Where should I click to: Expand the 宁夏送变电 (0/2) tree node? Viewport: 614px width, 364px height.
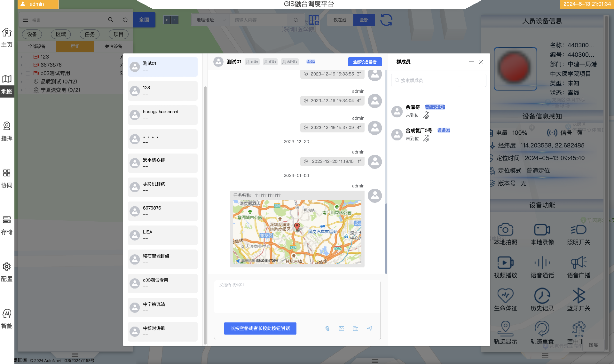[x=21, y=90]
